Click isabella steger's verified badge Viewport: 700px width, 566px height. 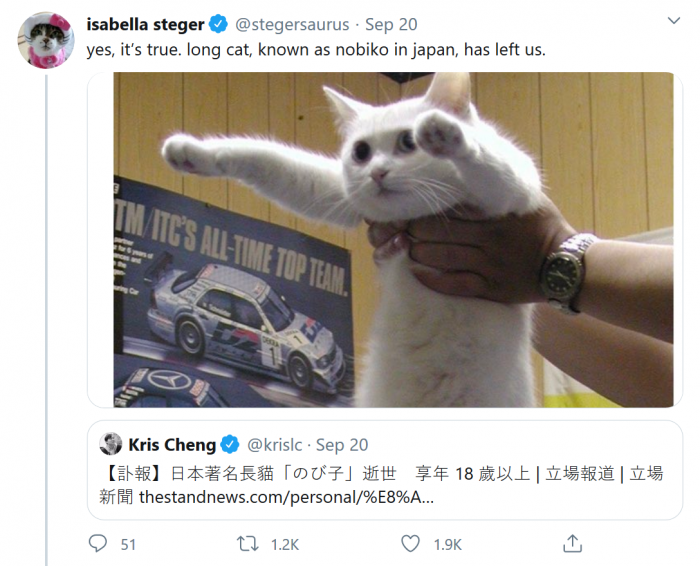click(218, 24)
